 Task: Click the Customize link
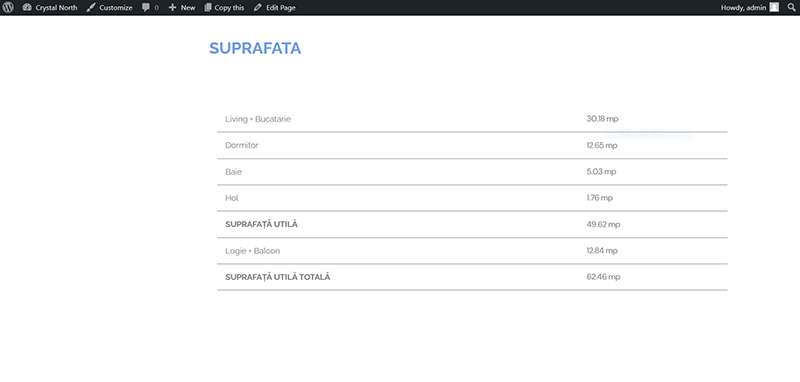tap(109, 8)
